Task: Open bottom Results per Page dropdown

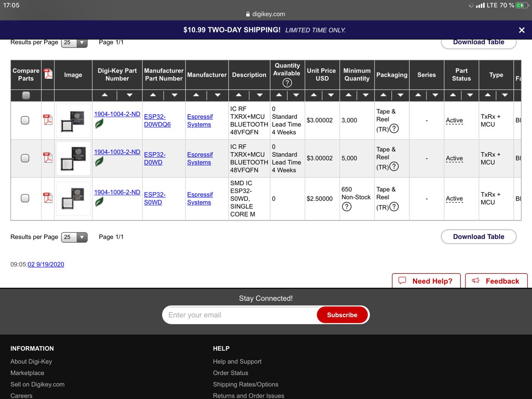Action: click(74, 237)
